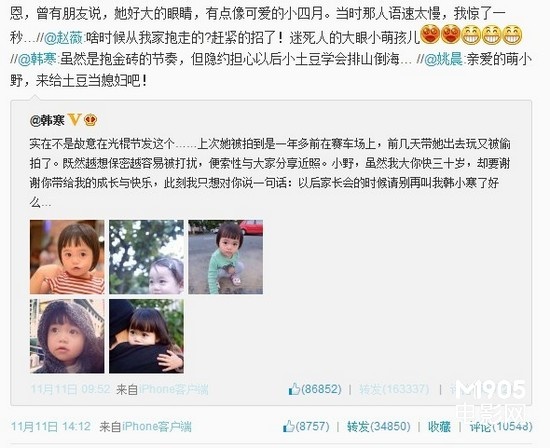
Task: Click the crown membership icon beside 韩寒
Action: tap(91, 120)
